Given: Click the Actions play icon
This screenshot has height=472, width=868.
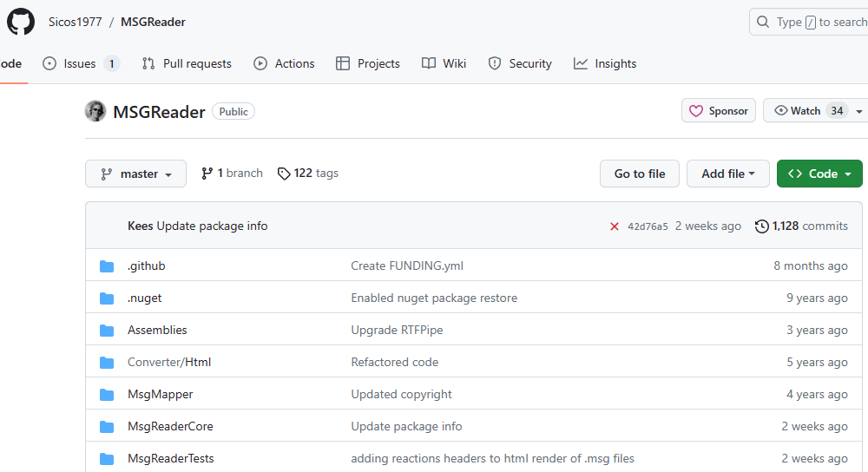Looking at the screenshot, I should 260,63.
